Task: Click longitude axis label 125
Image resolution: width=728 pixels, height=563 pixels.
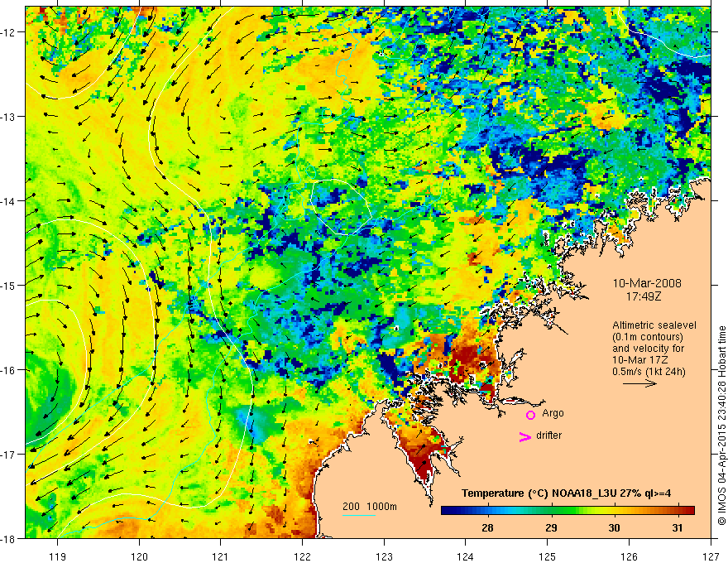Action: (x=548, y=556)
